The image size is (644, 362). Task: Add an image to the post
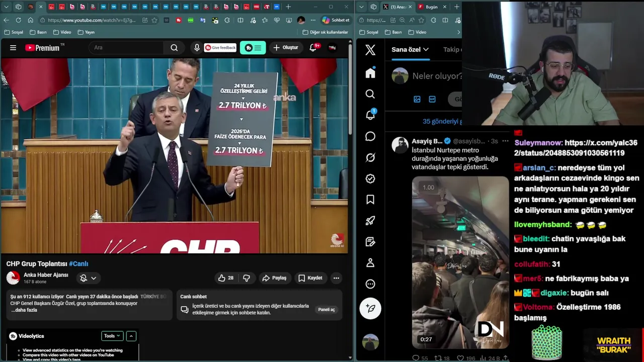click(417, 99)
